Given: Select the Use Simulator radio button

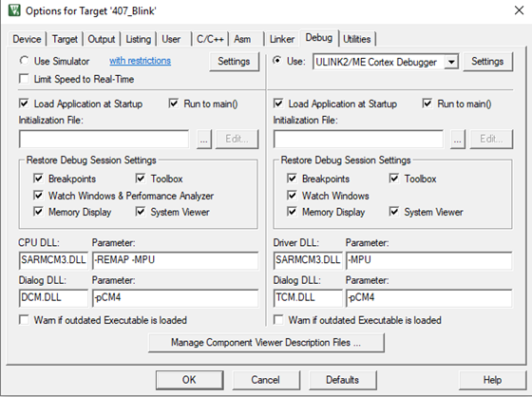Looking at the screenshot, I should (x=24, y=61).
